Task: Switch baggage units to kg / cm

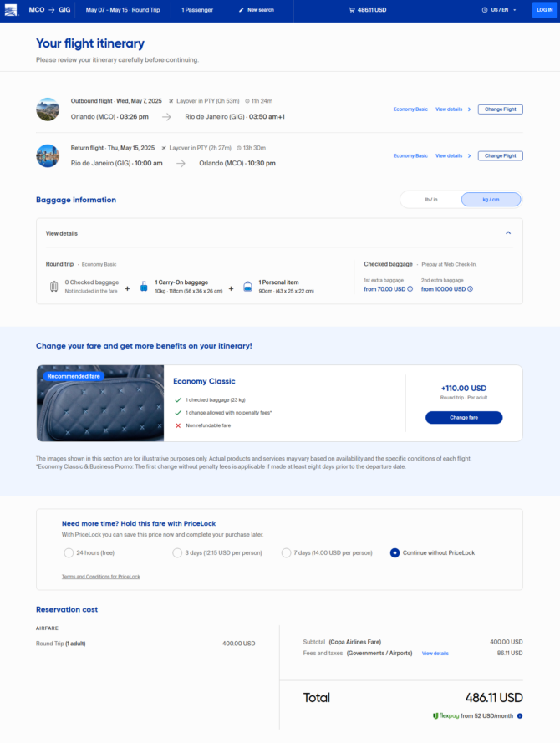Action: pos(491,200)
